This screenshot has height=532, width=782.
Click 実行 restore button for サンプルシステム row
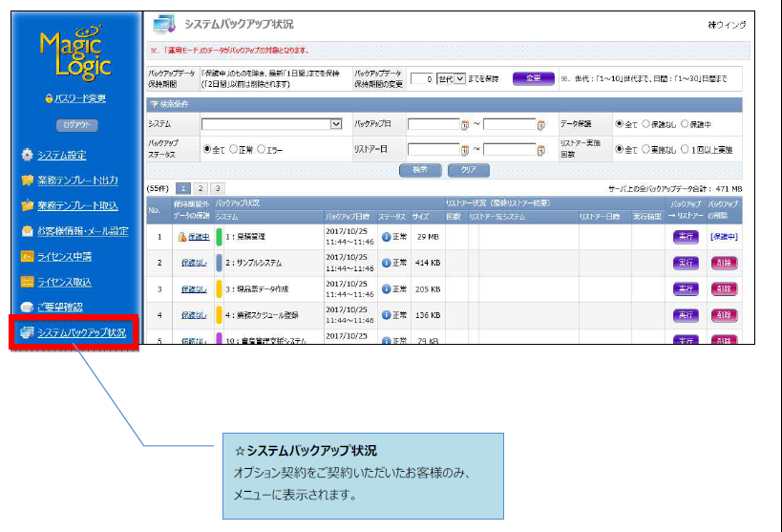[686, 263]
